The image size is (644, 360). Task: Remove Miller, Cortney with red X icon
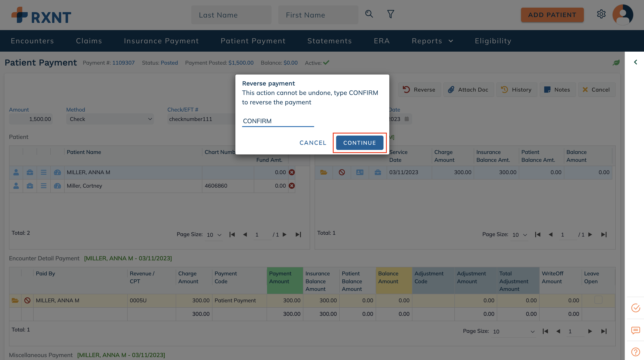(292, 186)
